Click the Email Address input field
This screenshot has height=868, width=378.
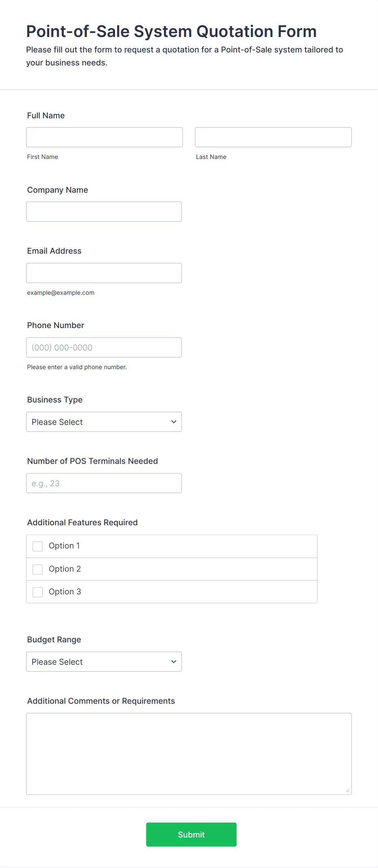click(x=104, y=273)
